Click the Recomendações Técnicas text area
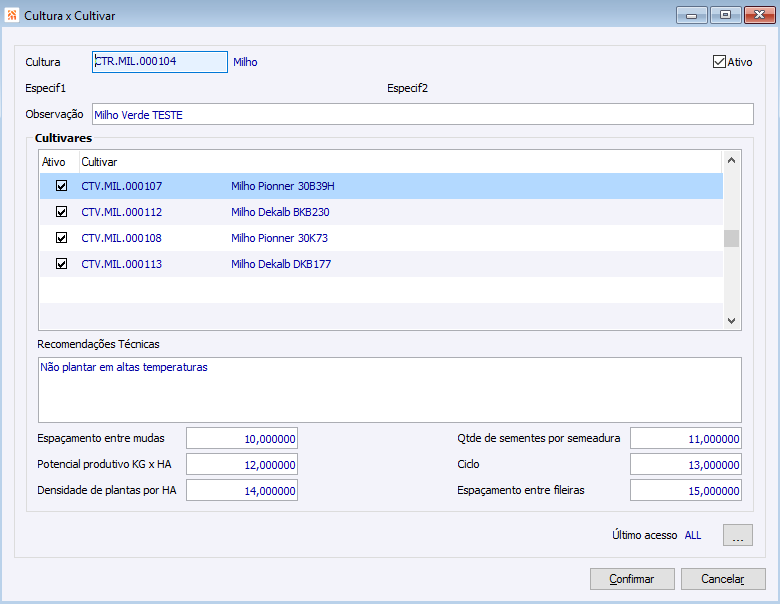 390,390
